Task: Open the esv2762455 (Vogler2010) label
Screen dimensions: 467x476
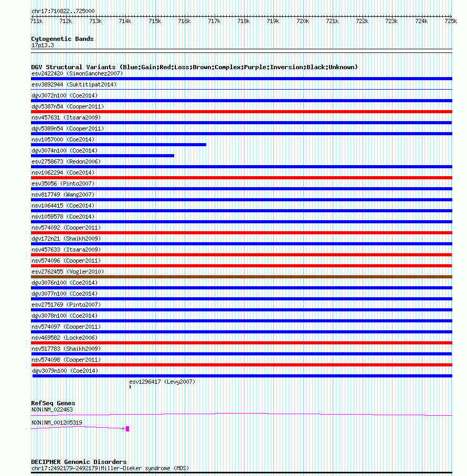Action: click(x=68, y=272)
